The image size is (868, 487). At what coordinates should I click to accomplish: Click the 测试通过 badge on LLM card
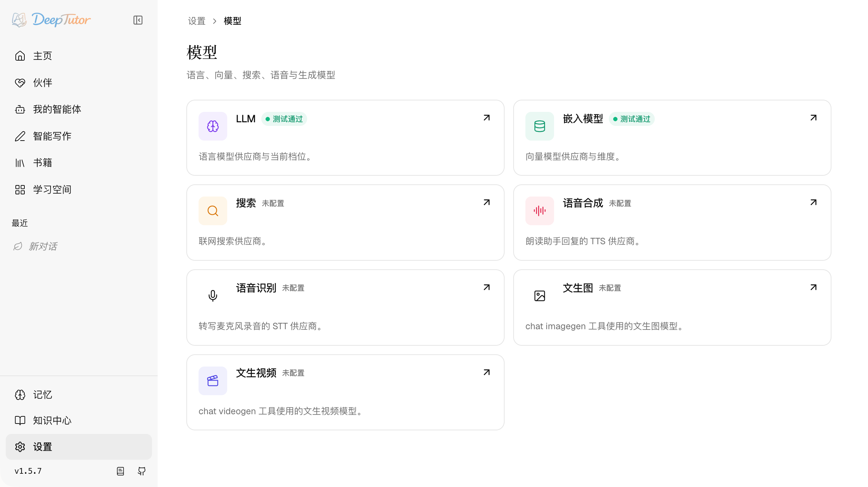(284, 119)
